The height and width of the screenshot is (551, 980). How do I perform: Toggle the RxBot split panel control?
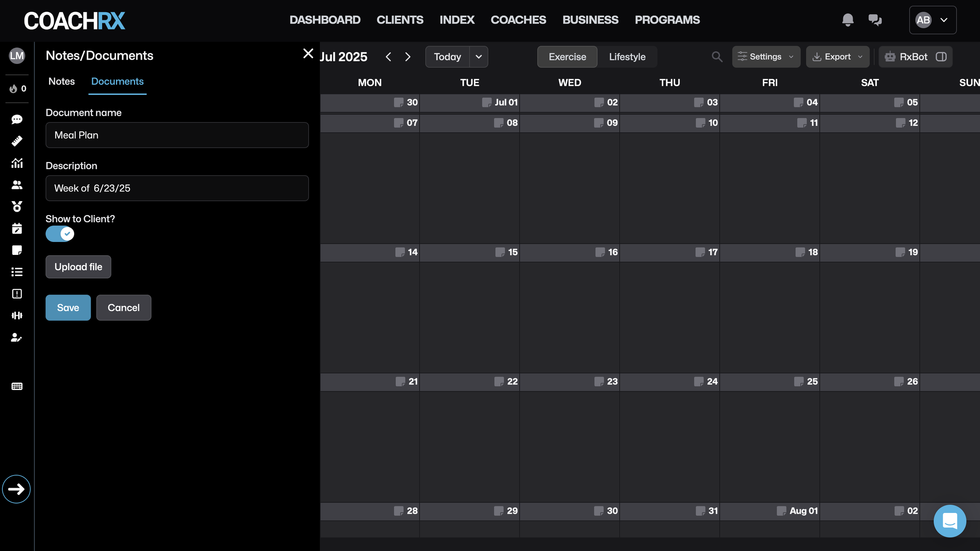(941, 56)
